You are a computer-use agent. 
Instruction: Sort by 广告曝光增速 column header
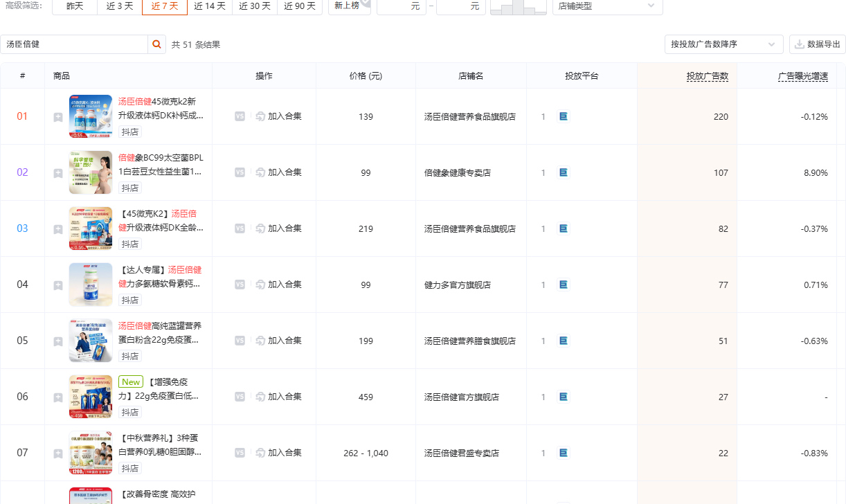(803, 76)
